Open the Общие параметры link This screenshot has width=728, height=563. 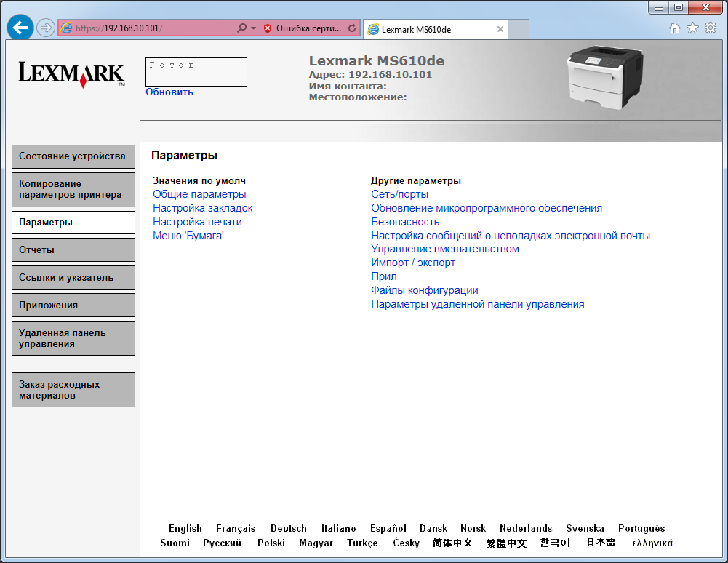(x=199, y=194)
